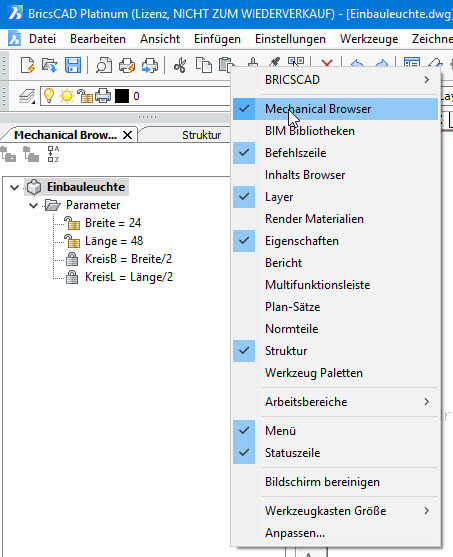The width and height of the screenshot is (453, 557).
Task: Close the Mechanical Browser tab
Action: 128,135
